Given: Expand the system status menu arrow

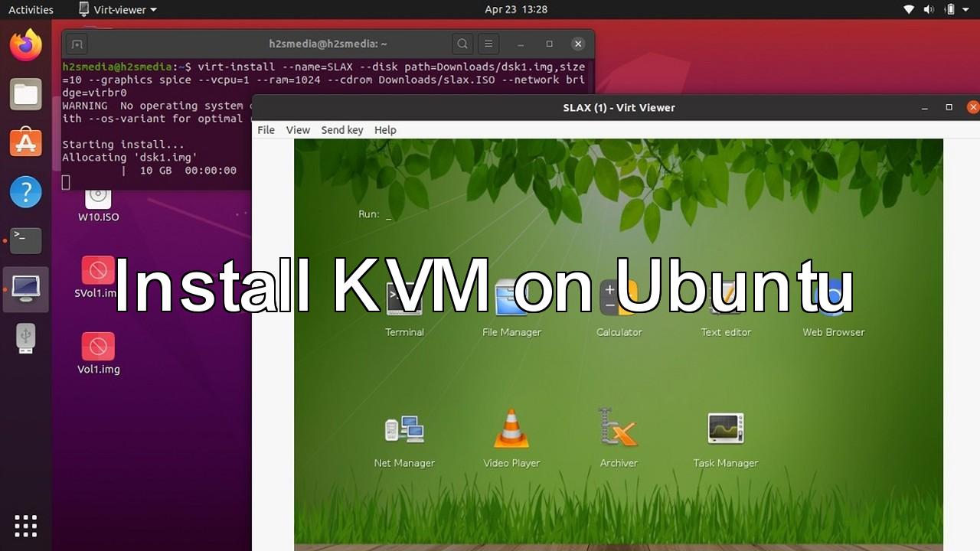Looking at the screenshot, I should coord(968,10).
